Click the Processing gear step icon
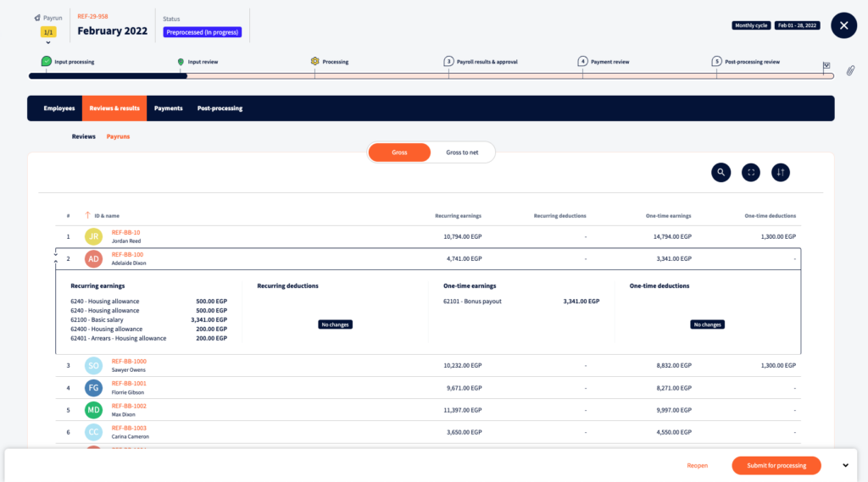Image resolution: width=868 pixels, height=482 pixels. pyautogui.click(x=314, y=62)
